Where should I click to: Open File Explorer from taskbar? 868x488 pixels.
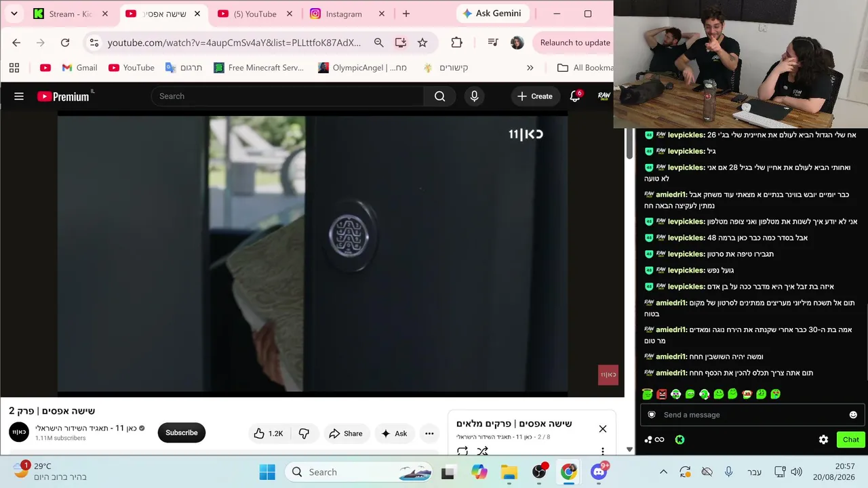point(509,472)
